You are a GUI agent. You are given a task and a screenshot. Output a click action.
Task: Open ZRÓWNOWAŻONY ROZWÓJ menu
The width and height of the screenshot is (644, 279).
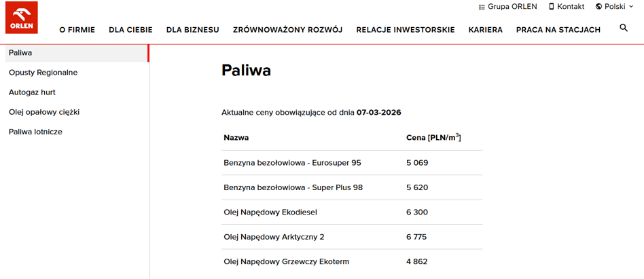(287, 30)
